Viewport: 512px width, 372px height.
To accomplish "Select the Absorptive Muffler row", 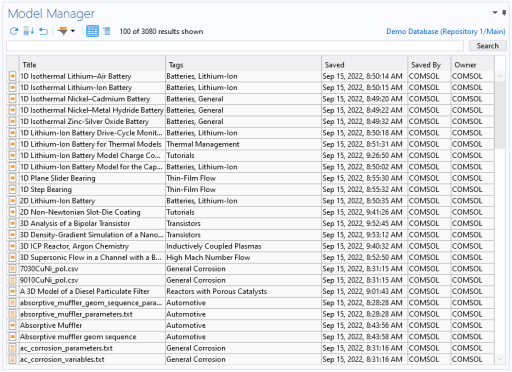I will click(250, 326).
